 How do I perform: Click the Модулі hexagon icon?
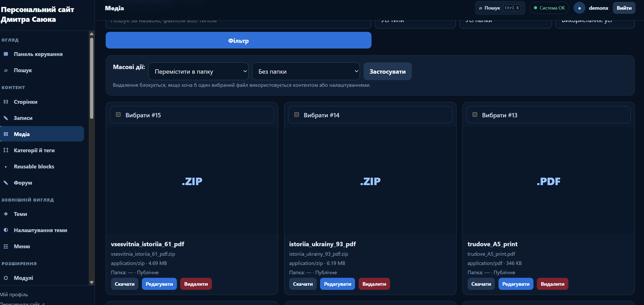6,278
